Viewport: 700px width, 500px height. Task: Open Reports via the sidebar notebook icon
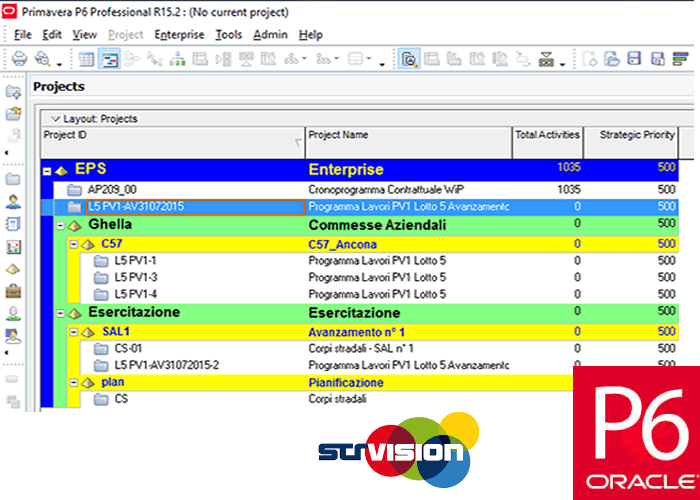(x=13, y=224)
